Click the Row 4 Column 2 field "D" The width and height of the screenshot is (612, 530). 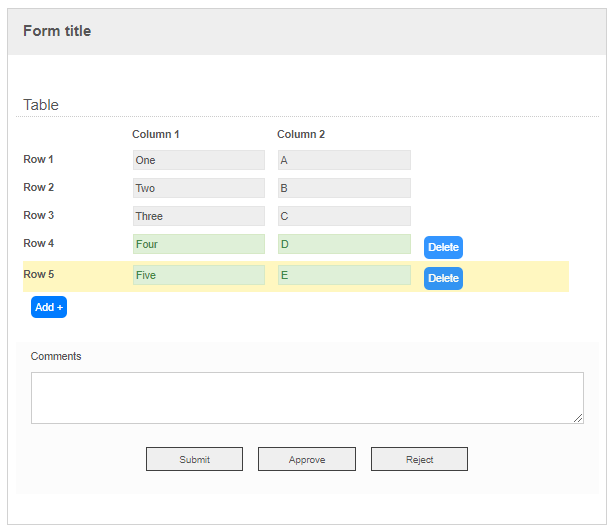(x=343, y=244)
